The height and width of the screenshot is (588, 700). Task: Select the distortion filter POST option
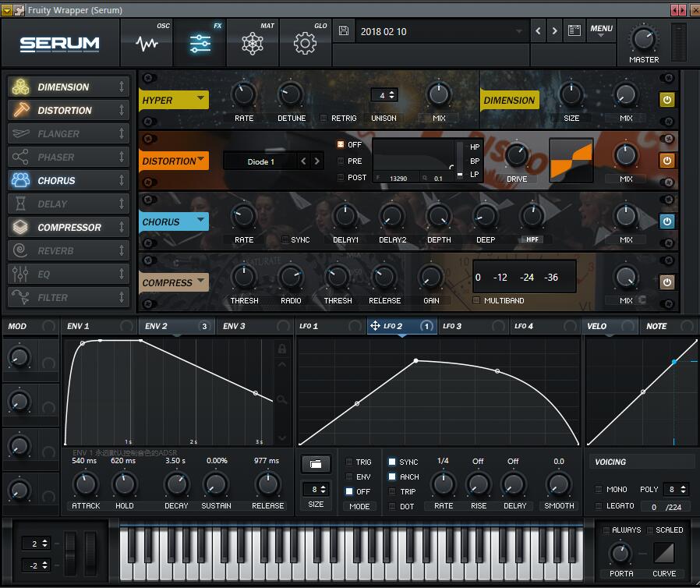point(341,177)
